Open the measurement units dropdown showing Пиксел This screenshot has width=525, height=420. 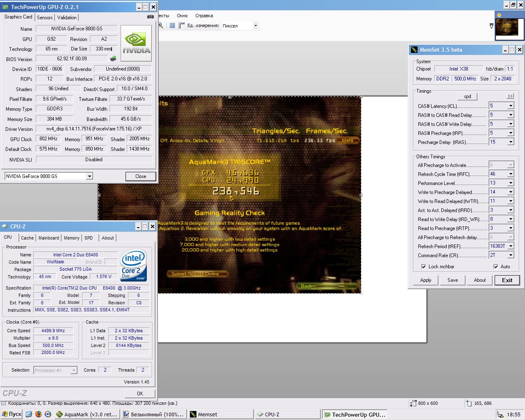coord(255,25)
